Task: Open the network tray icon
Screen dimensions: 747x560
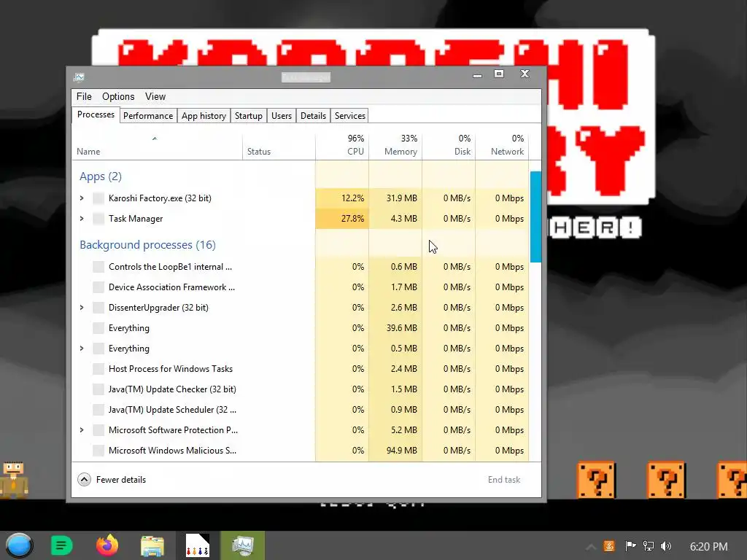Action: (649, 545)
